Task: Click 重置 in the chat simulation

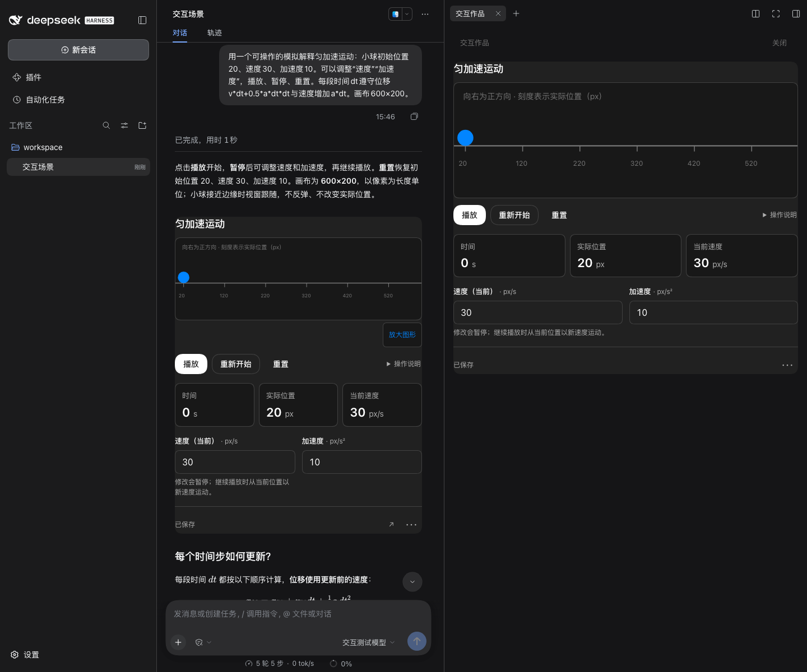Action: [x=281, y=364]
